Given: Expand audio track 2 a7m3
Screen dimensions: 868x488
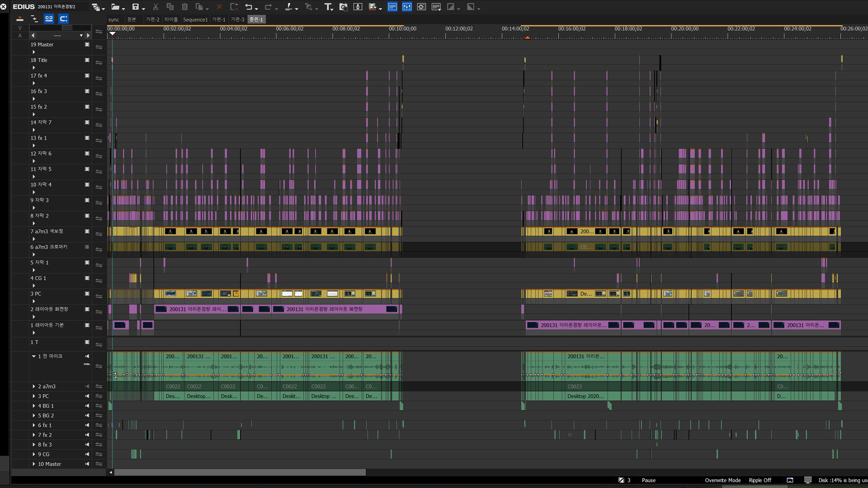Looking at the screenshot, I should [x=34, y=387].
